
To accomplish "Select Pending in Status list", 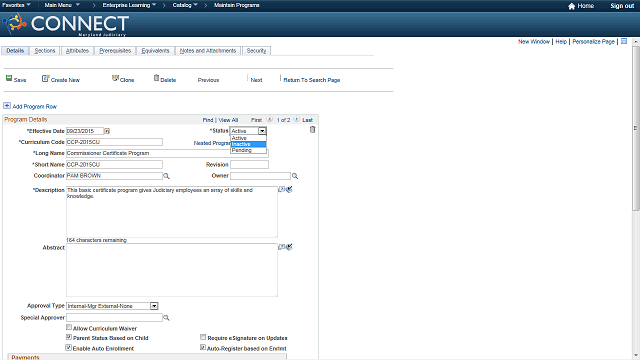I will point(248,150).
